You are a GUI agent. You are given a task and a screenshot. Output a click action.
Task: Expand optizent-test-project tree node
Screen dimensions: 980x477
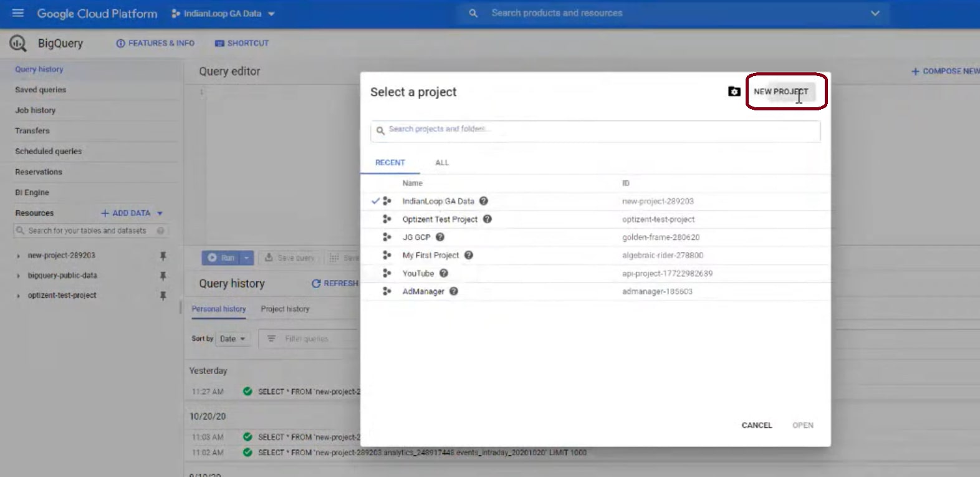(18, 296)
